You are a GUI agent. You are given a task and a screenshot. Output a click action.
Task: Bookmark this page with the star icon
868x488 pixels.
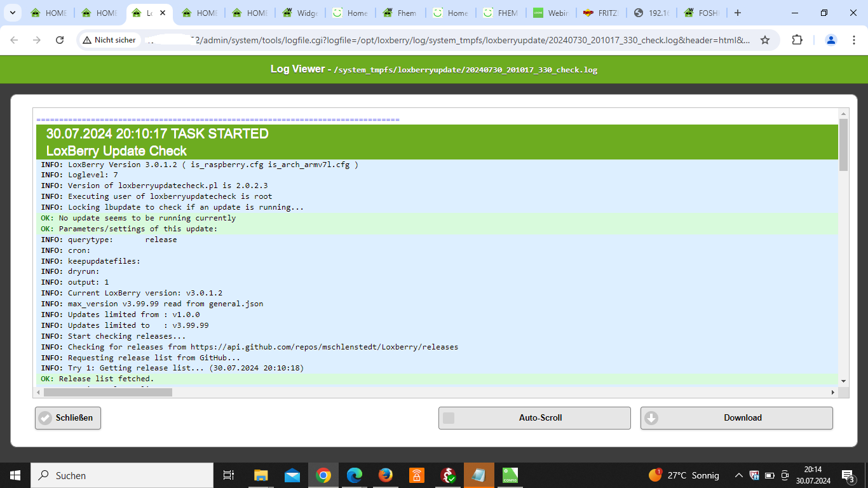(x=765, y=40)
